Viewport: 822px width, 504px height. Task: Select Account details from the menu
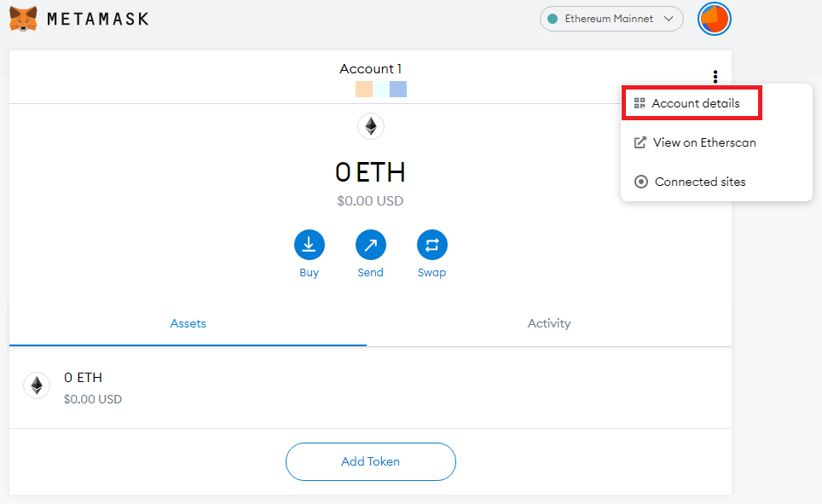pos(692,103)
